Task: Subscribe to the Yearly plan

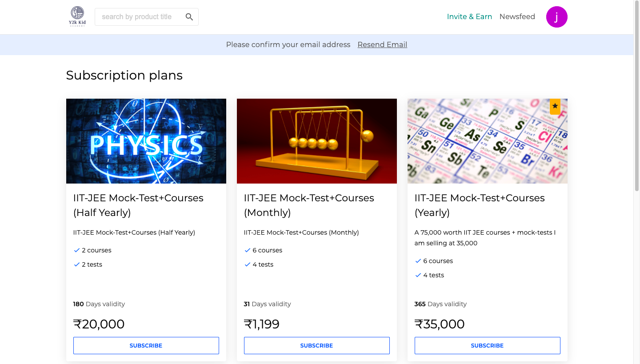Action: point(487,345)
